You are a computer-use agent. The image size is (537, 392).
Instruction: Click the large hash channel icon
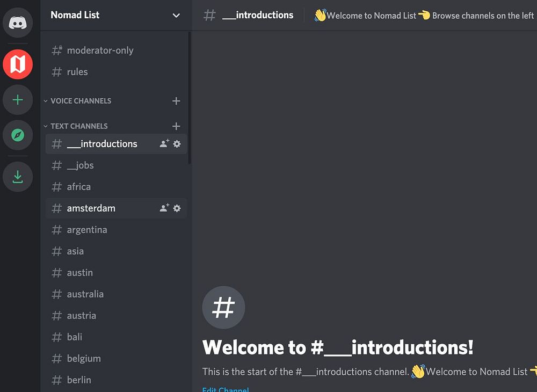(x=223, y=307)
